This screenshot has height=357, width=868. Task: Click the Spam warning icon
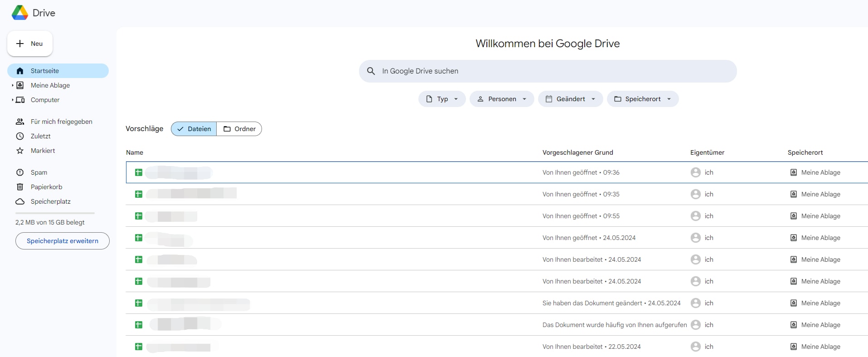pos(20,172)
